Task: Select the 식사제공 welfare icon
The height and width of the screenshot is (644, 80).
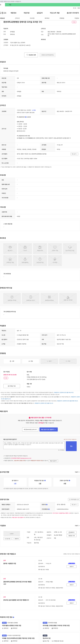Action: pyautogui.click(x=55, y=260)
